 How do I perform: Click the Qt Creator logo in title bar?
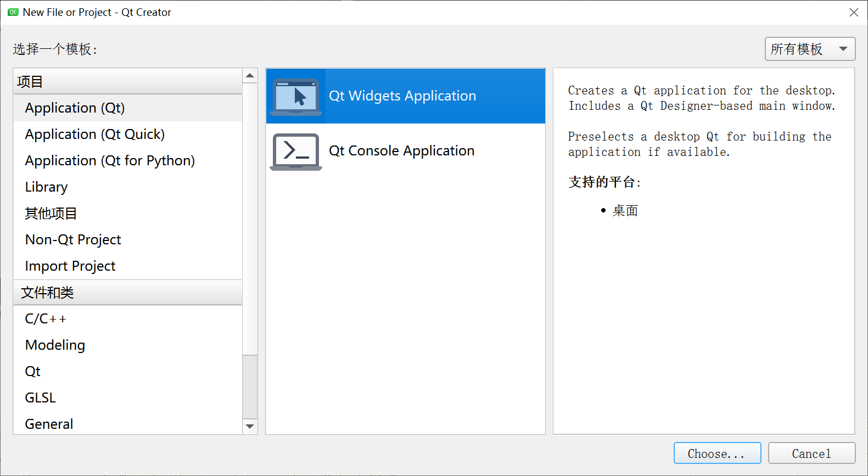click(13, 12)
